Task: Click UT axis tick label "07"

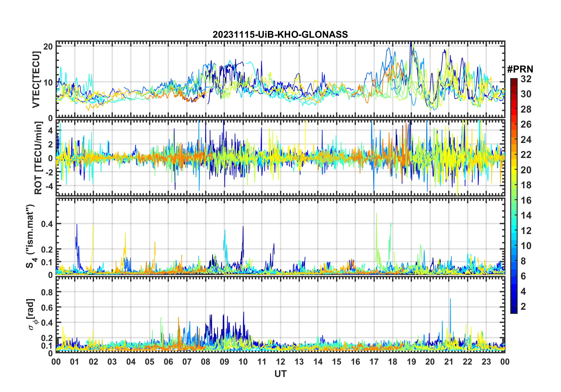Action: [187, 362]
